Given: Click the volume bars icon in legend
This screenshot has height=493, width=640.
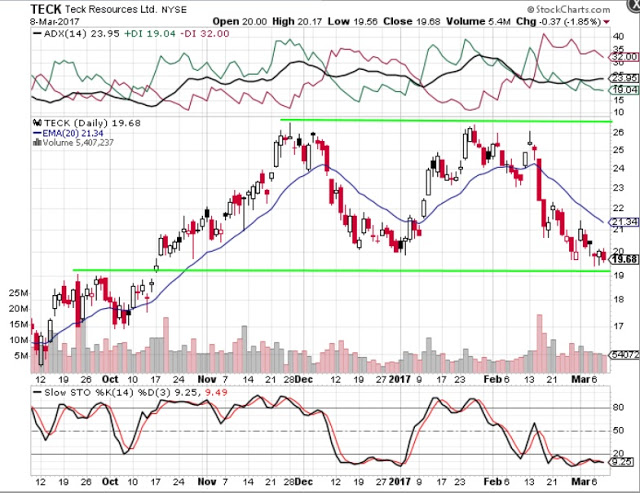Looking at the screenshot, I should tap(37, 142).
